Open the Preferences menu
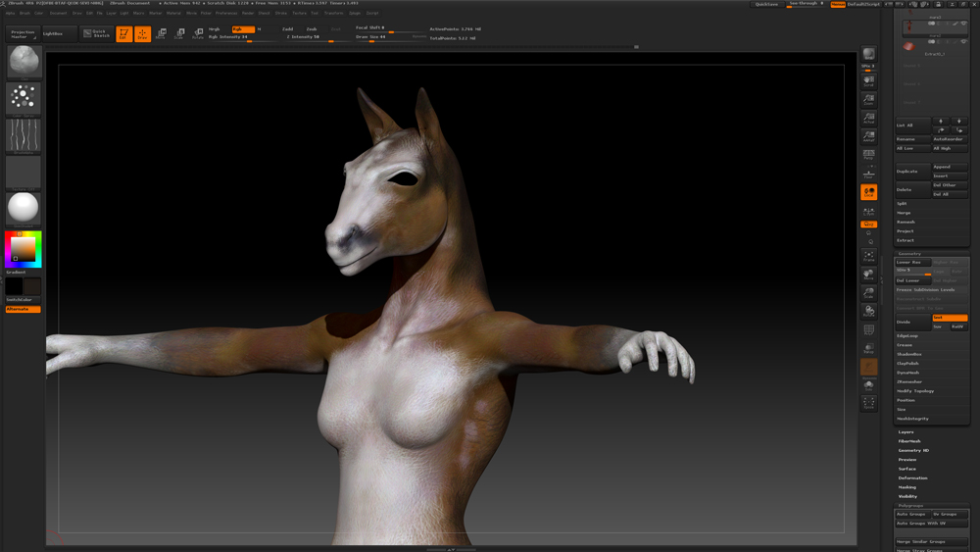980x552 pixels. 226,13
